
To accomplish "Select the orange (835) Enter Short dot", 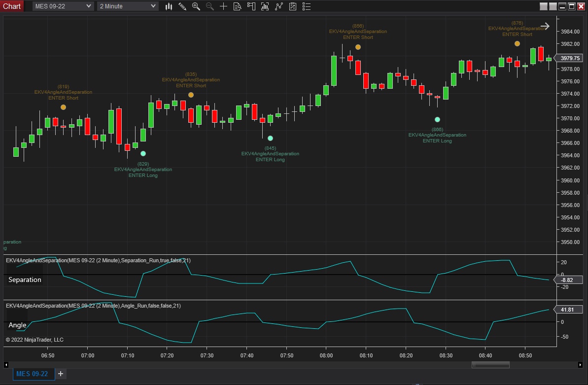I will point(191,95).
